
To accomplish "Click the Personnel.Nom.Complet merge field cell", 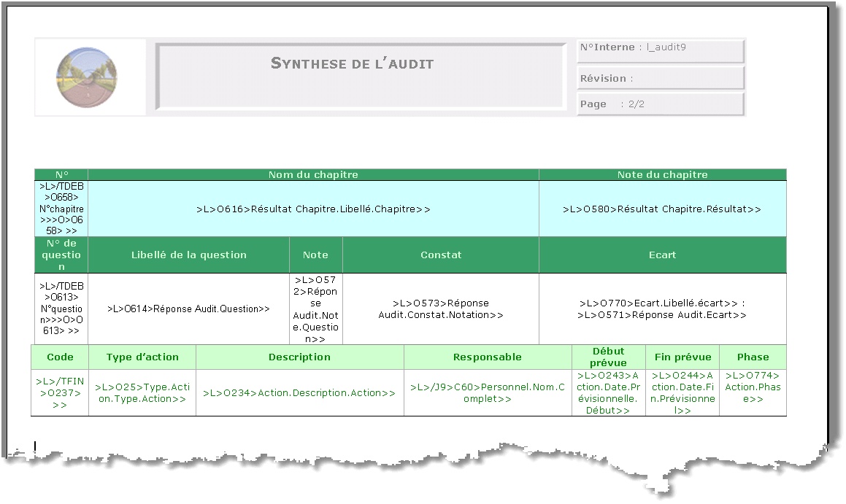I will tap(487, 393).
